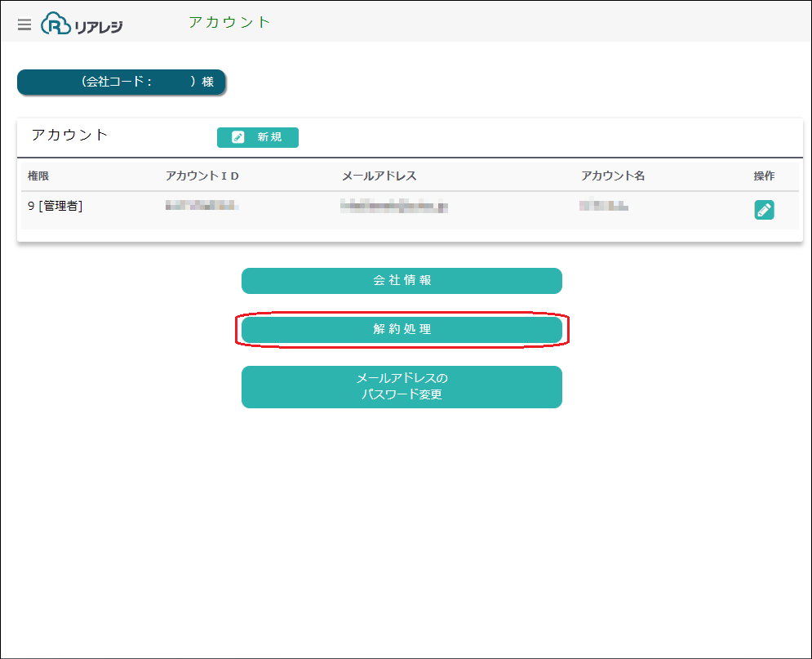Click the 新規 button's pencil icon
This screenshot has width=812, height=659.
point(237,137)
